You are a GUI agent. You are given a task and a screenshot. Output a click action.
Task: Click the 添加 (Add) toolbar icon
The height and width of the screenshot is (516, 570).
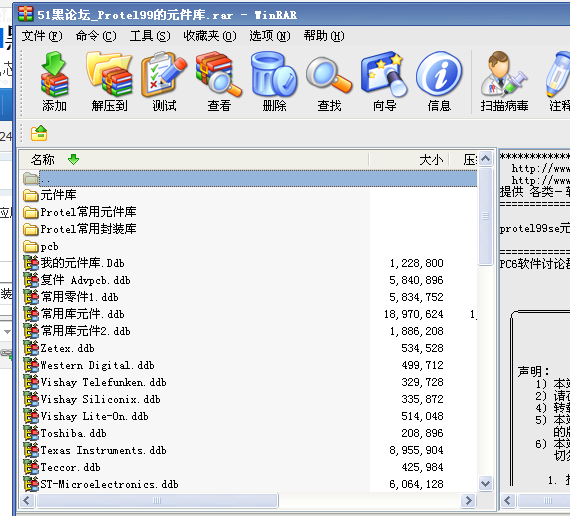tap(55, 82)
